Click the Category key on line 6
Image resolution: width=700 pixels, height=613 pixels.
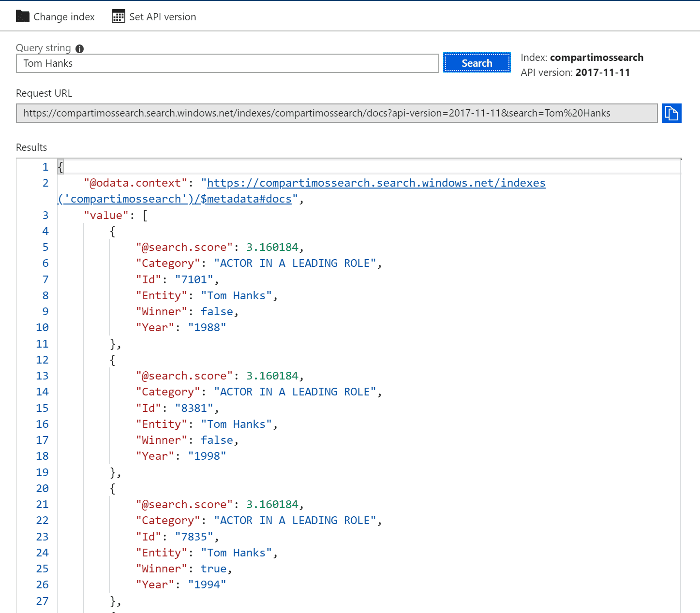(168, 263)
